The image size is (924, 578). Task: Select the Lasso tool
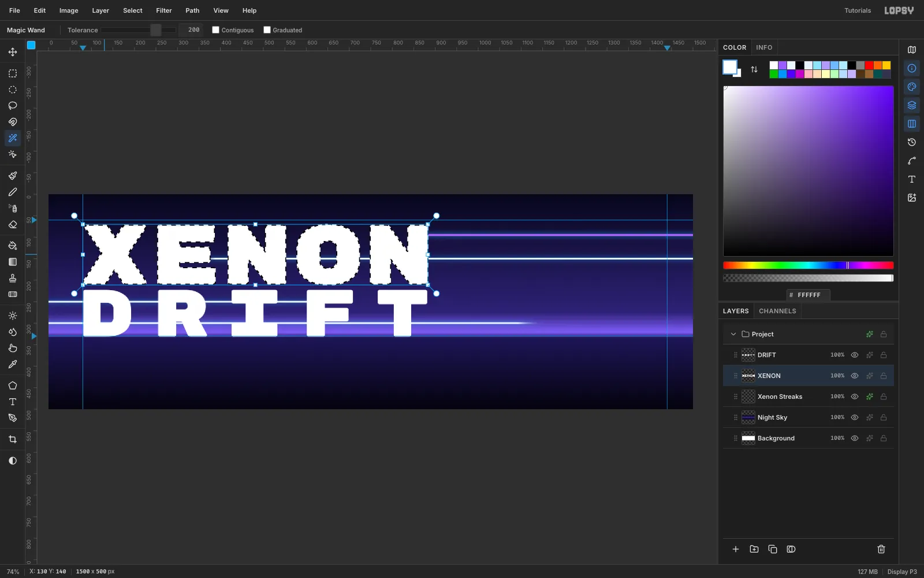tap(13, 106)
